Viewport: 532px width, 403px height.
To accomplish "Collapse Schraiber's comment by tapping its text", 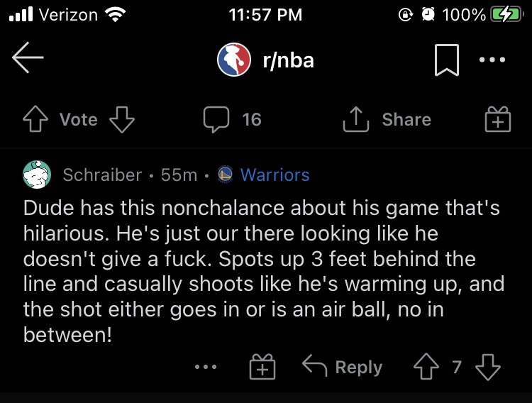I will pos(262,270).
